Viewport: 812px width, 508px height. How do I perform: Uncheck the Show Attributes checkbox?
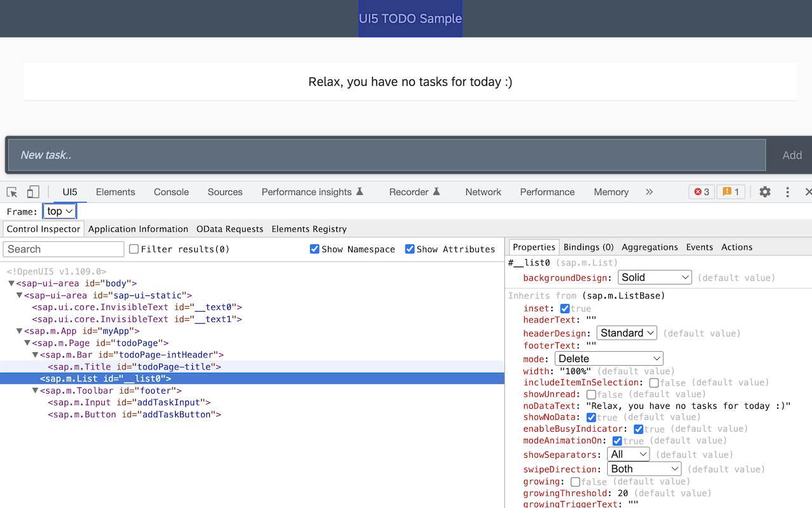410,249
